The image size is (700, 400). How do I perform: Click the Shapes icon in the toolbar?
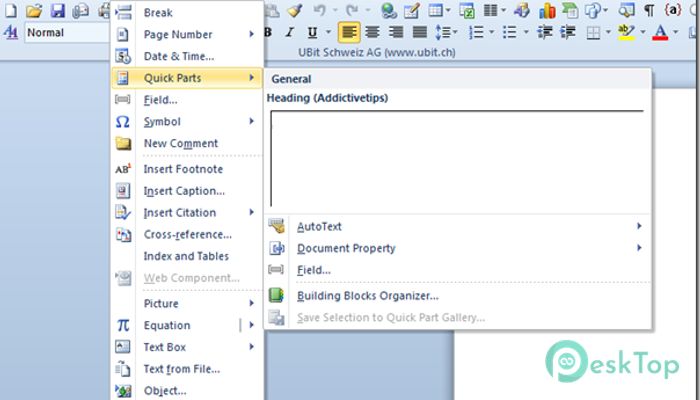[x=593, y=10]
